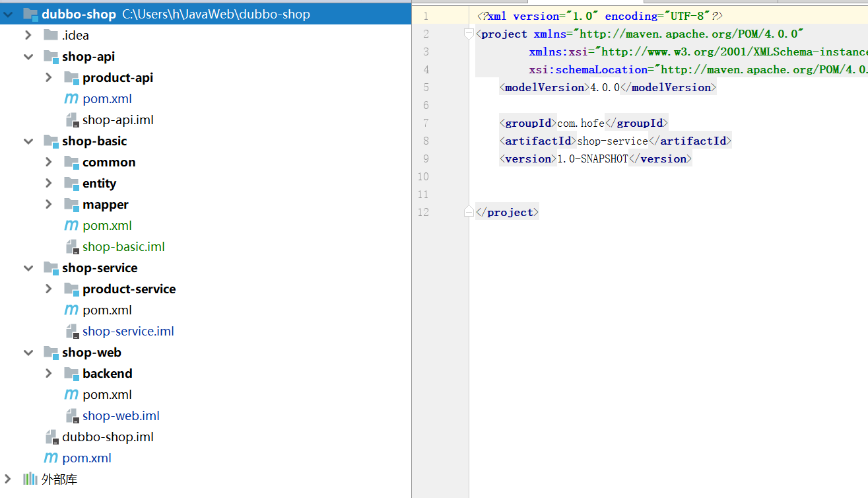The image size is (868, 498).
Task: Click the shop-basic.iml file icon
Action: [x=72, y=247]
